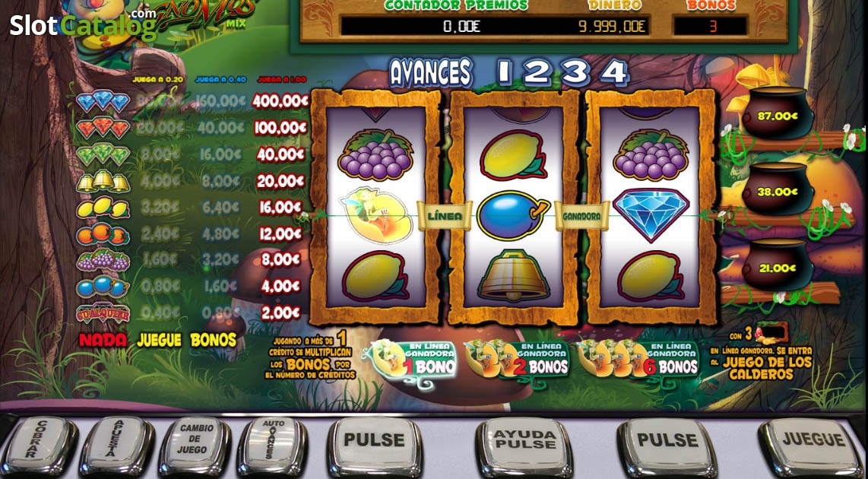The width and height of the screenshot is (868, 479).
Task: Click the golden bell on the middle reel
Action: point(512,274)
